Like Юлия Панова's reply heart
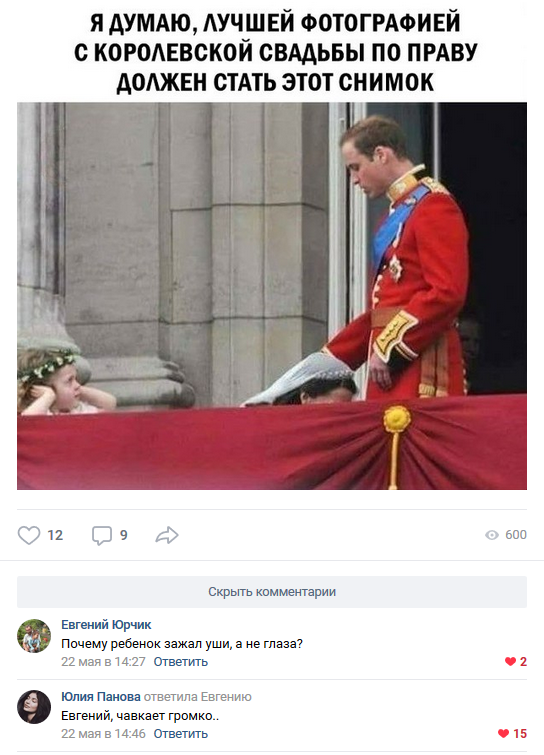The height and width of the screenshot is (755, 544). click(x=503, y=733)
